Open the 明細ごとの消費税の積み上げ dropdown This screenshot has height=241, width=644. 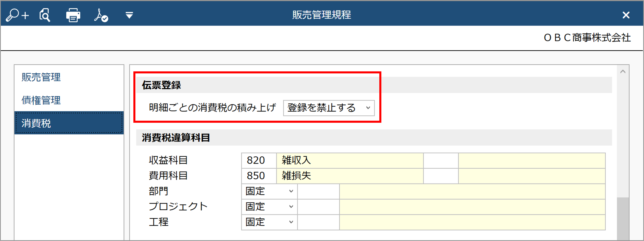[329, 108]
